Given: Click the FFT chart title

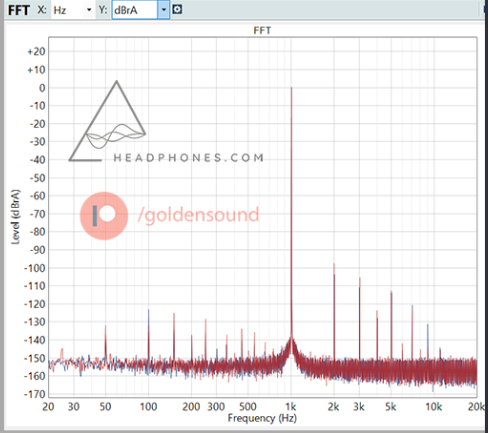Looking at the screenshot, I should point(262,30).
